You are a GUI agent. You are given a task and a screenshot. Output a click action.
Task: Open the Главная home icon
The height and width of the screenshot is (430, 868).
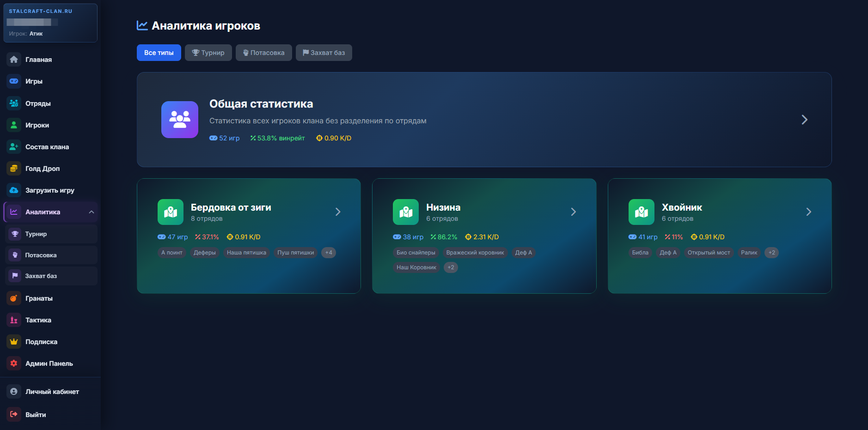[x=14, y=60]
